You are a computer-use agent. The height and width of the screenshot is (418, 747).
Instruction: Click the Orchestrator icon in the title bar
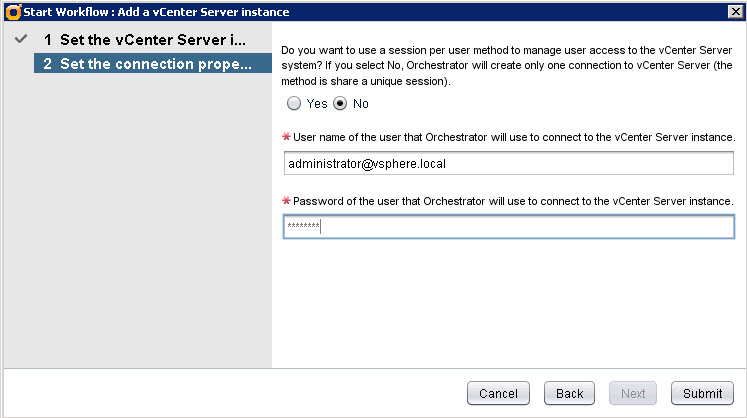(x=12, y=11)
